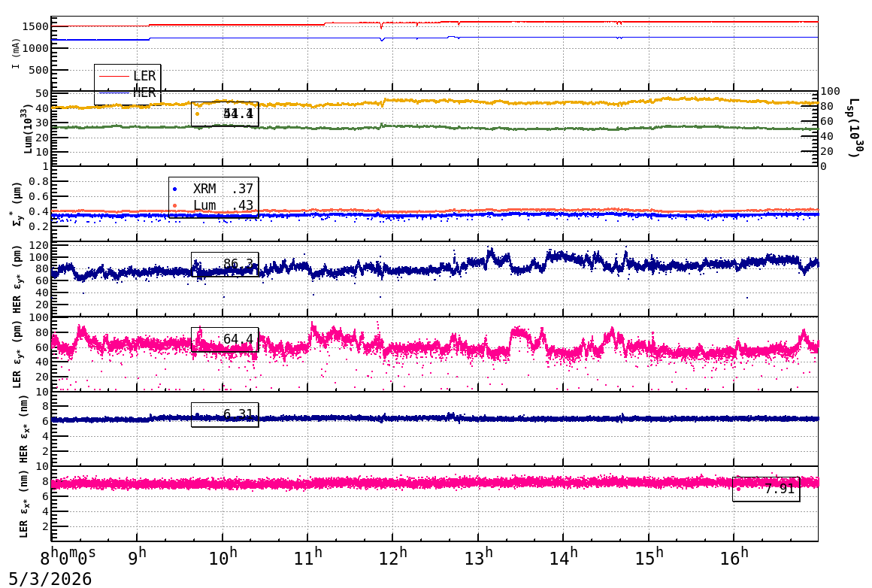Click the 0.6 tick label
Image resolution: width=872 pixels, height=588 pixels.
click(39, 196)
